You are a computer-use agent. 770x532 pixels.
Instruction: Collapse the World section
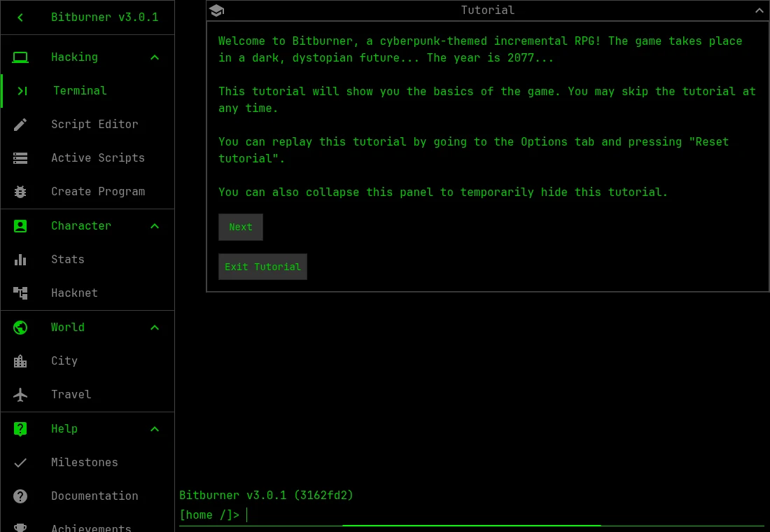(155, 328)
